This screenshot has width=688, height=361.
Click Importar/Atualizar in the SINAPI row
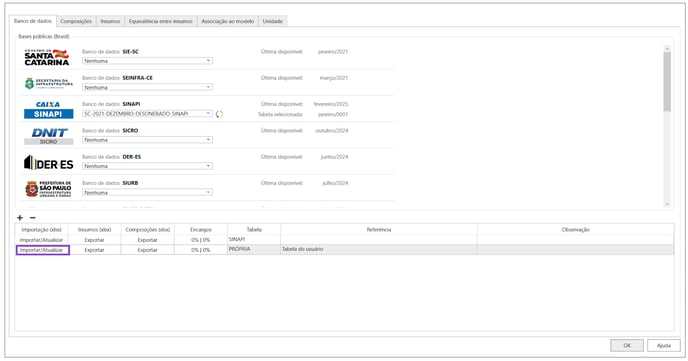coord(41,240)
